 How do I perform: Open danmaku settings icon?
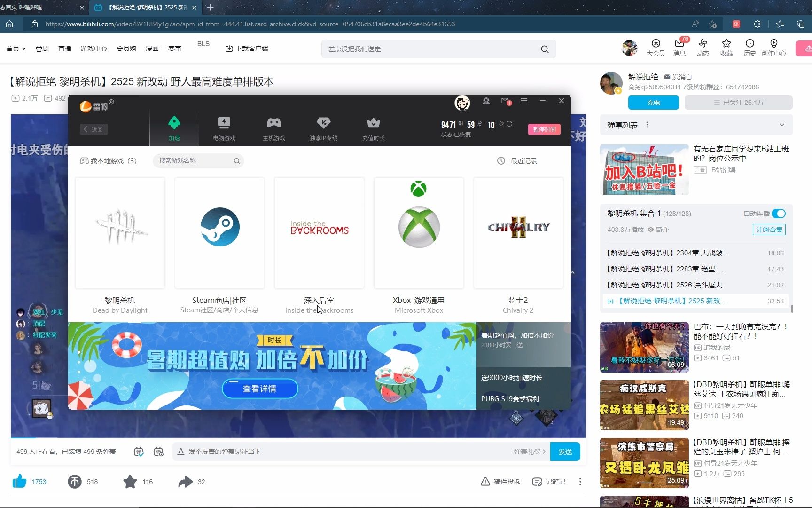(x=159, y=452)
